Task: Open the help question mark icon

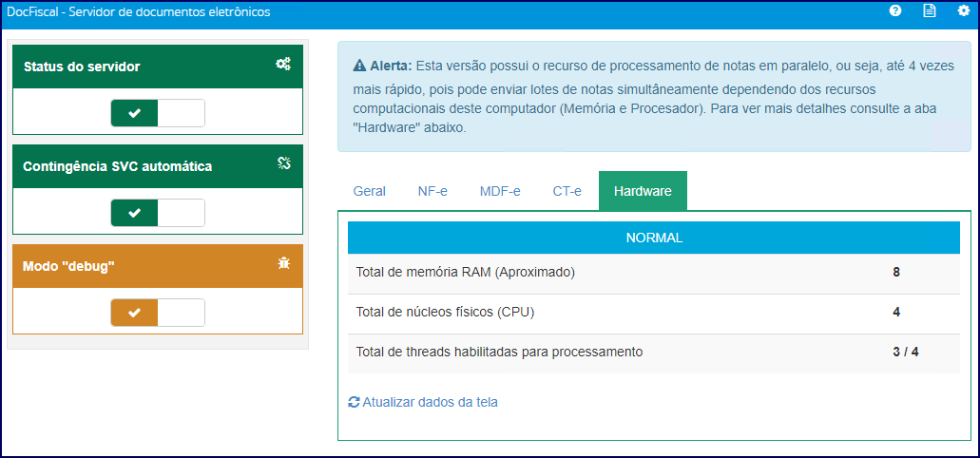Action: click(895, 10)
